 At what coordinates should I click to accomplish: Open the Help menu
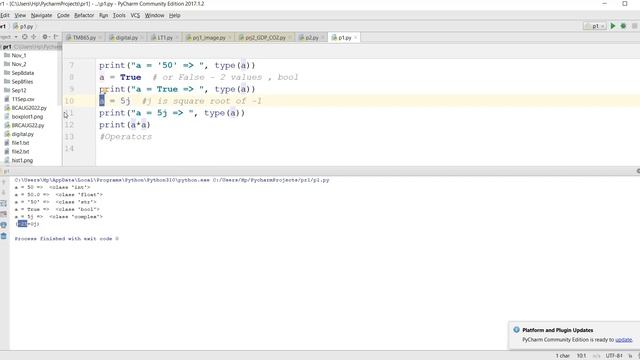tap(174, 15)
